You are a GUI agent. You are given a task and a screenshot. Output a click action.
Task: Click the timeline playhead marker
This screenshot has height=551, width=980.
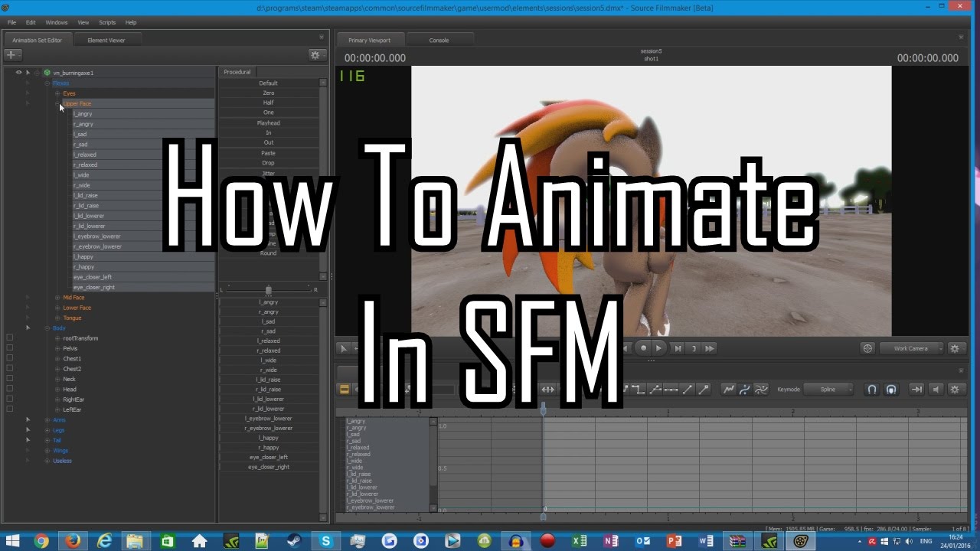pos(544,410)
